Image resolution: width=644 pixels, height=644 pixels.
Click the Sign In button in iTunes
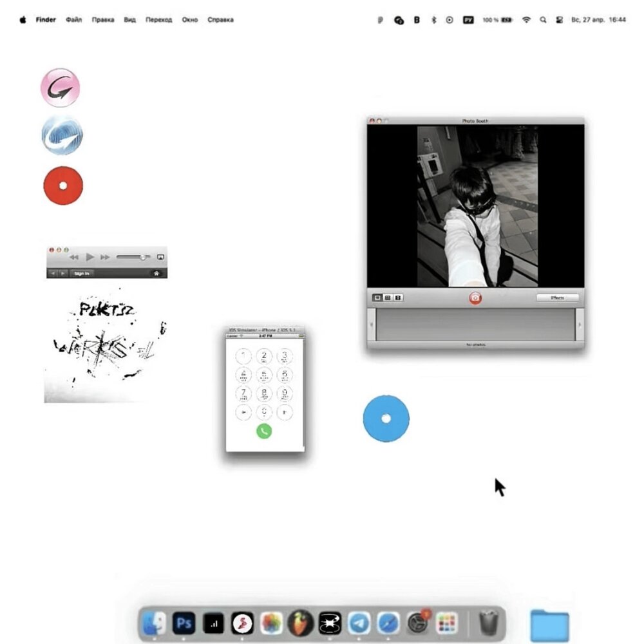(x=82, y=274)
